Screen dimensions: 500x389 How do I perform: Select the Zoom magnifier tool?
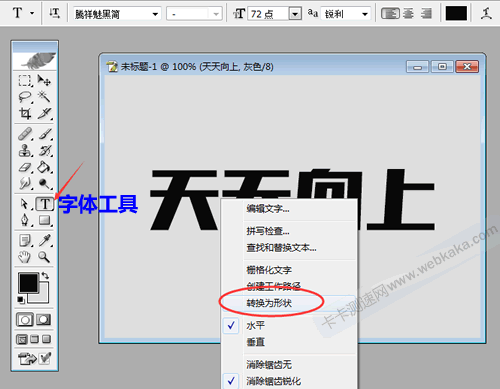pos(44,257)
